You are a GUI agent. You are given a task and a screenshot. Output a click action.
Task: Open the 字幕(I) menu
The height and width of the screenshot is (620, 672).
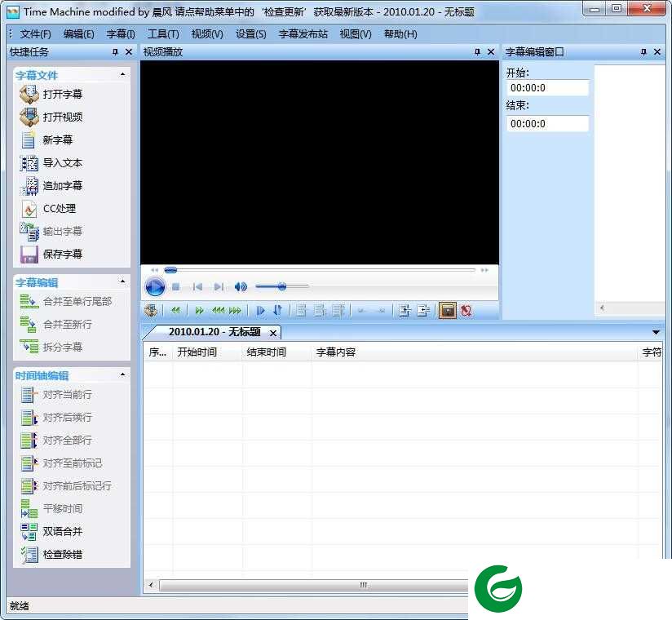[121, 34]
